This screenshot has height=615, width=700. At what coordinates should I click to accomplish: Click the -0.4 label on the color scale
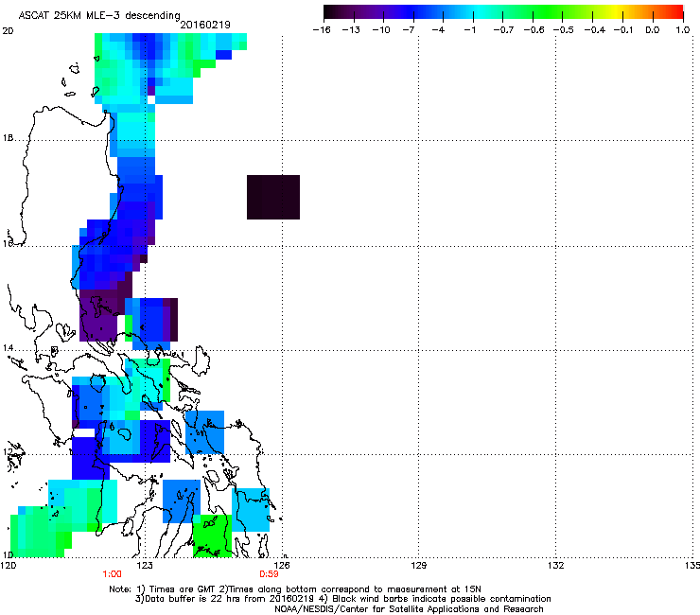click(595, 30)
